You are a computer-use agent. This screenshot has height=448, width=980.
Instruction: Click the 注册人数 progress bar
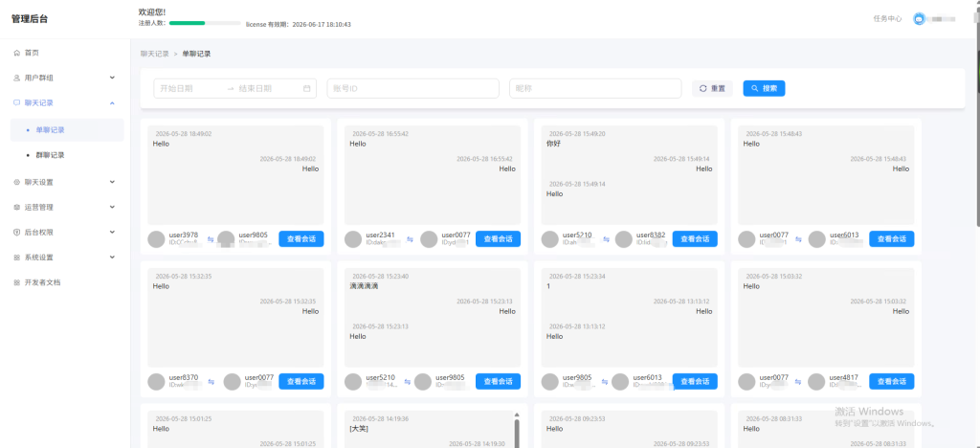click(x=205, y=23)
